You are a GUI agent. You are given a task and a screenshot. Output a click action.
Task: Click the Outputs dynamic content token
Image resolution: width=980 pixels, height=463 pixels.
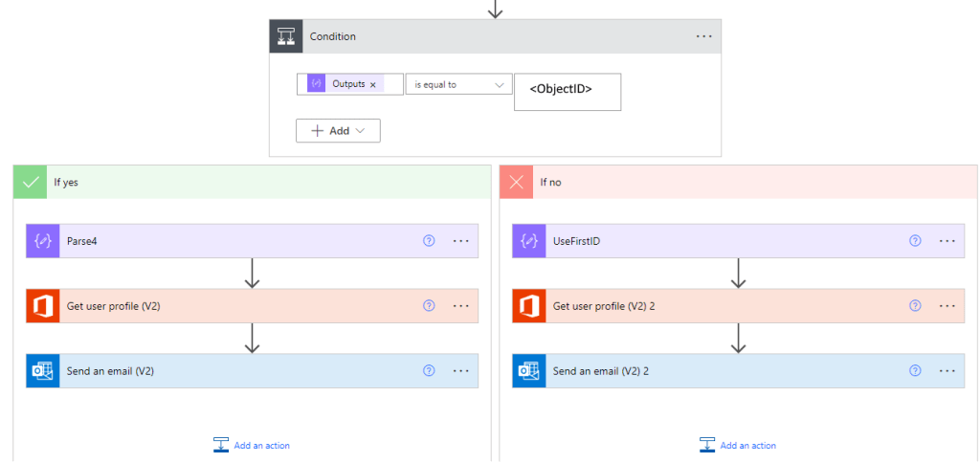tap(345, 84)
